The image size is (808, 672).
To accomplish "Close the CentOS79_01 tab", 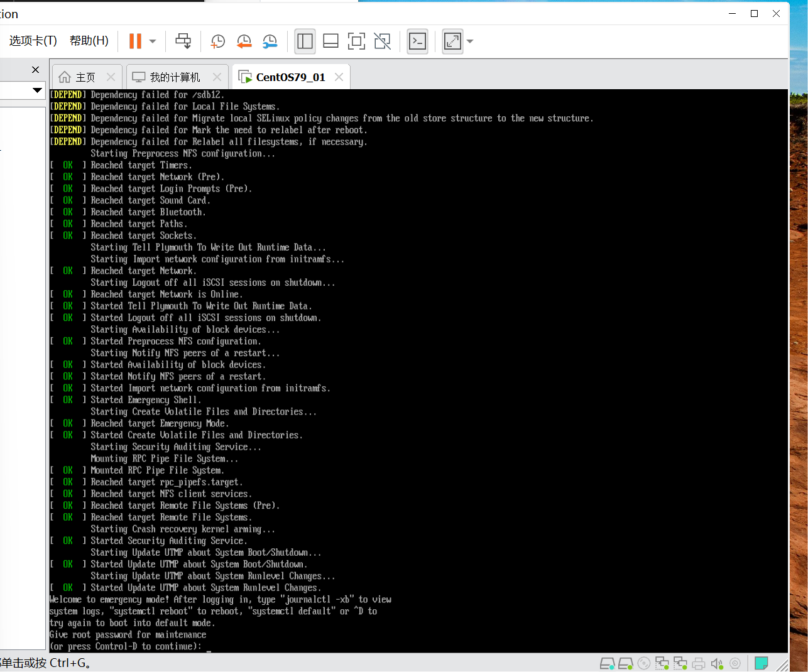I will (x=339, y=77).
